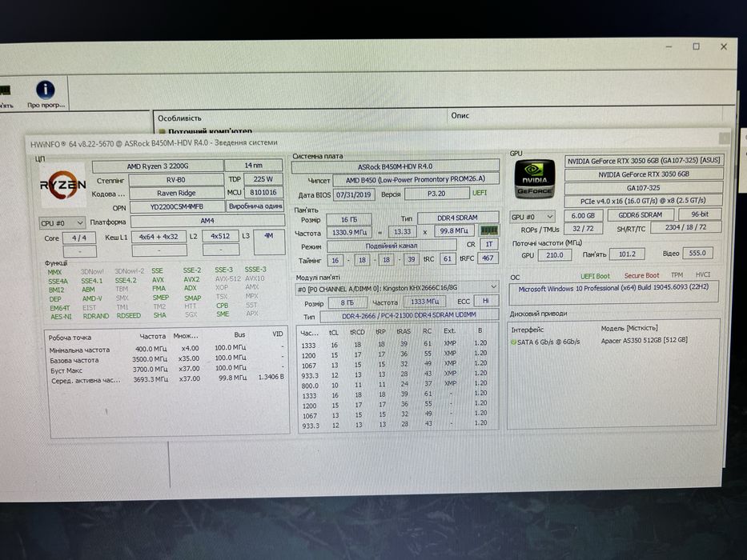Viewport: 747px width, 560px height.
Task: Click the Raven Ridge codename field
Action: click(x=176, y=193)
